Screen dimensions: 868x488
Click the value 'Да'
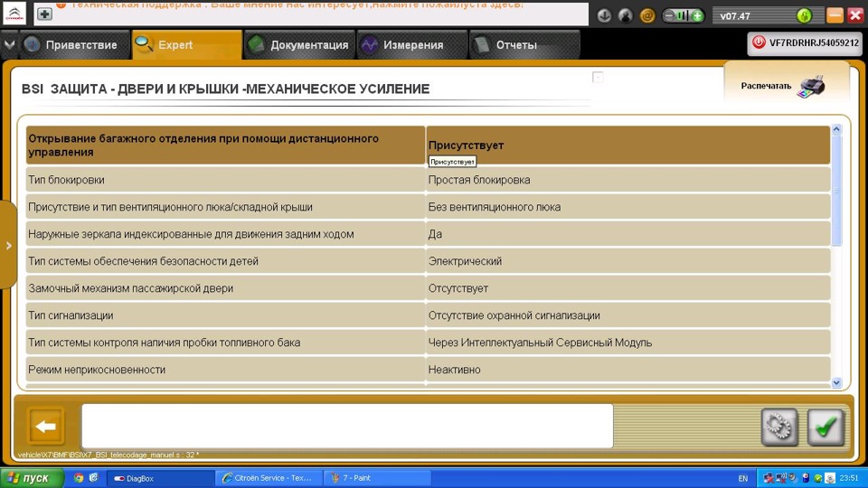pos(435,234)
